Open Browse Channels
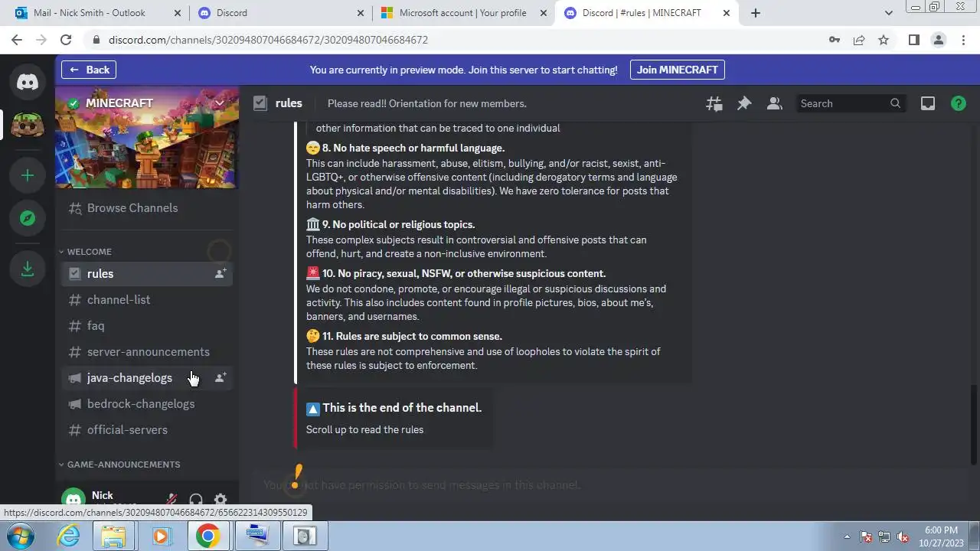Screen dimensions: 980x551 [x=147, y=207]
